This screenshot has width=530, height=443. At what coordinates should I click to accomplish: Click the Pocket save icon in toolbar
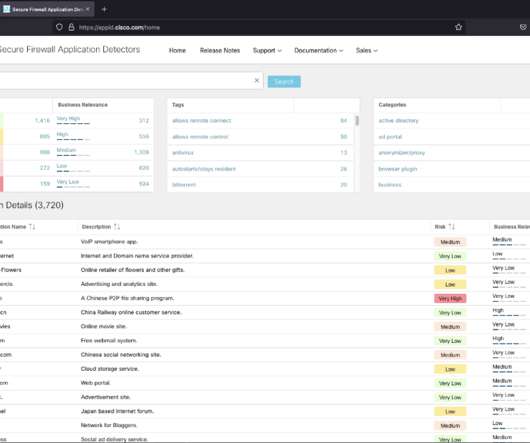click(523, 27)
